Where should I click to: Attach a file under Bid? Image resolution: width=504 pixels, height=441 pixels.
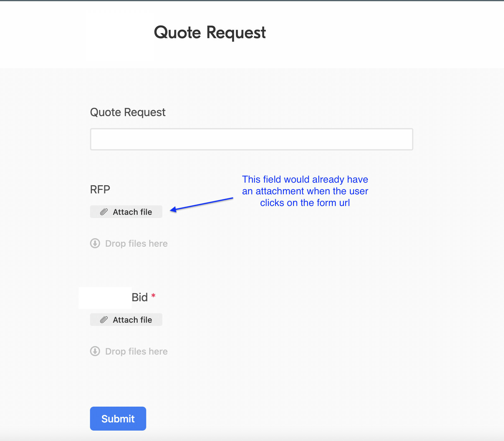pyautogui.click(x=126, y=320)
